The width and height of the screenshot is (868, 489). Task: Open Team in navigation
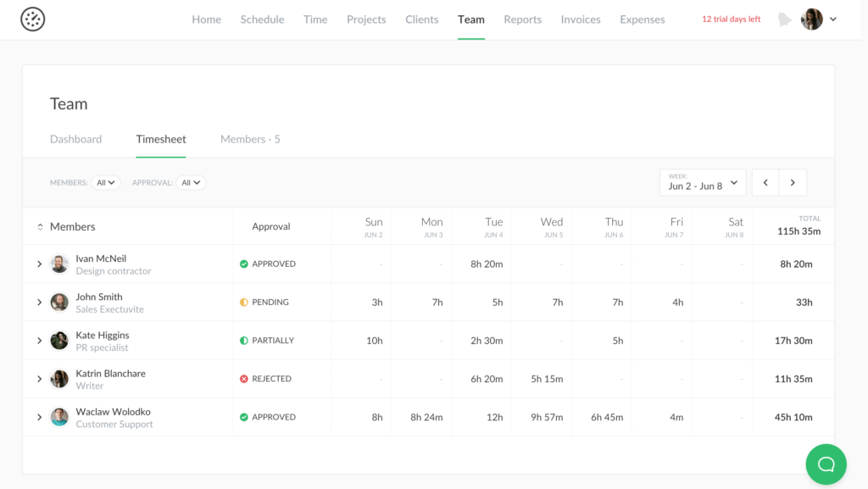point(471,19)
